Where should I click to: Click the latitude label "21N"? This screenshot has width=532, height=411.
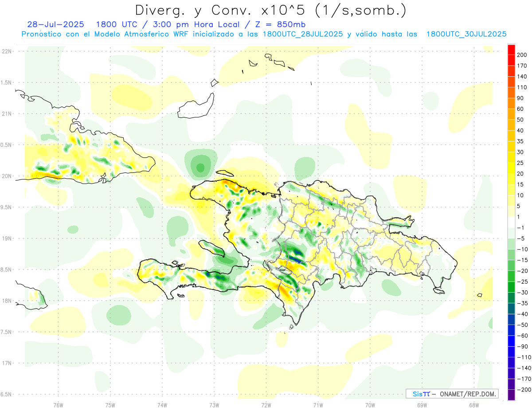point(6,114)
